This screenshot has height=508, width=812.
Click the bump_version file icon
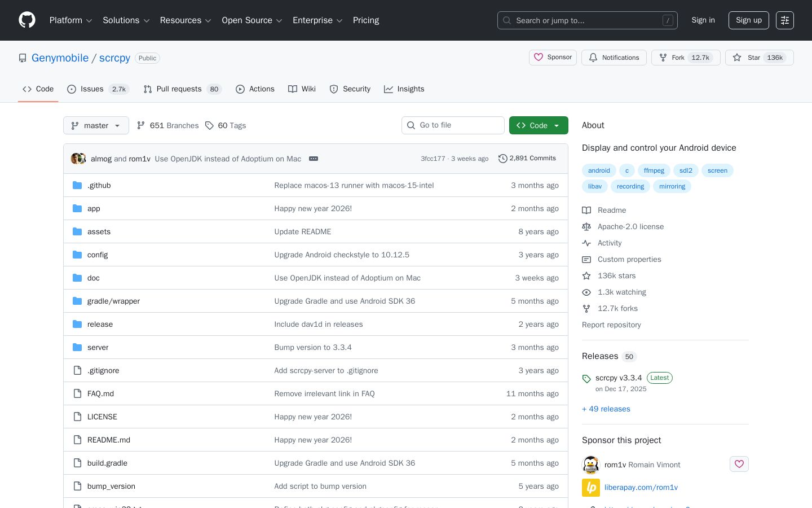click(x=77, y=486)
